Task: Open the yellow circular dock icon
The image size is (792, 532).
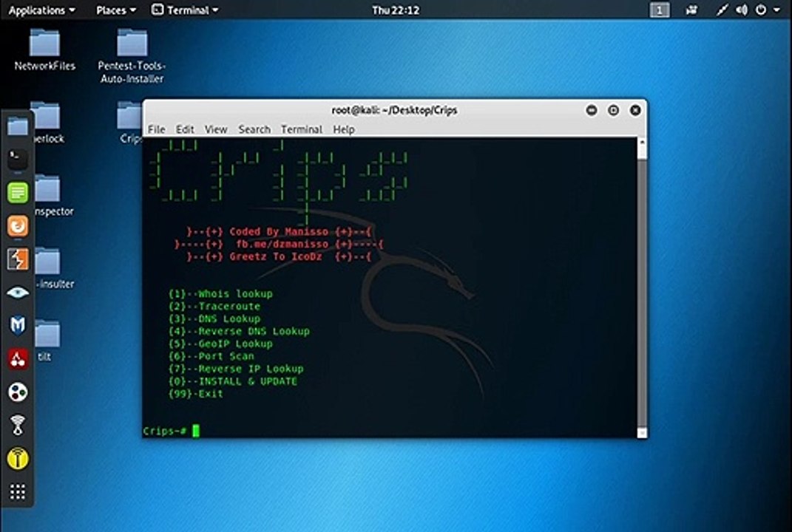Action: (18, 459)
